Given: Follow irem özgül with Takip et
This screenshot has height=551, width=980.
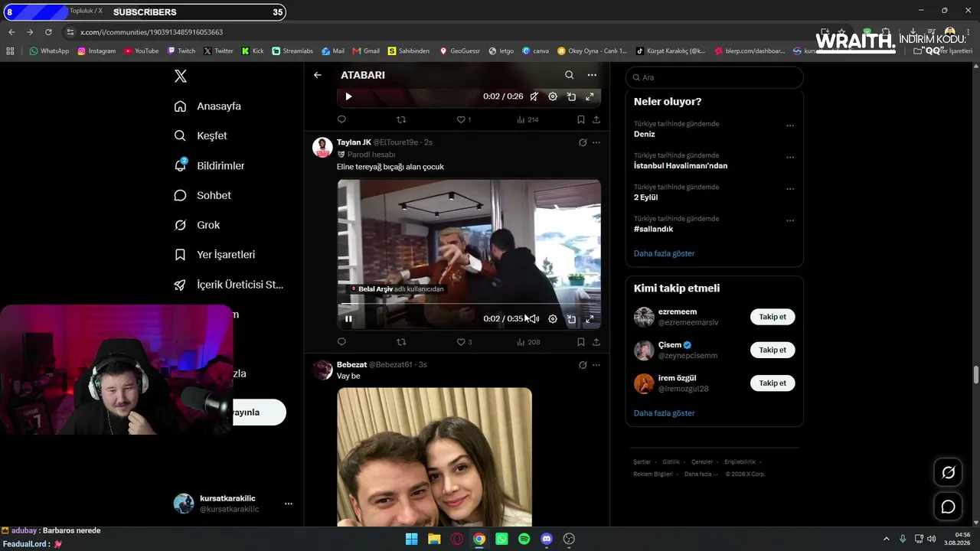Looking at the screenshot, I should [x=773, y=383].
